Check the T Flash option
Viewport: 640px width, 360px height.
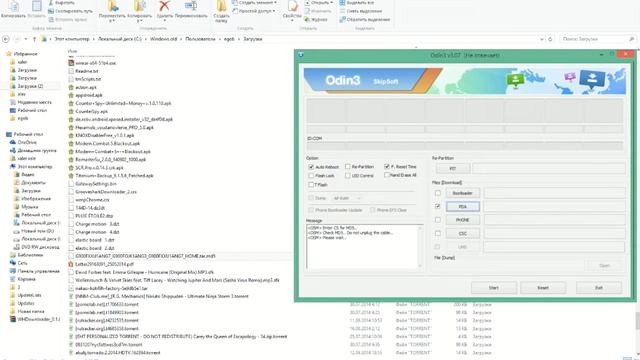pyautogui.click(x=311, y=184)
